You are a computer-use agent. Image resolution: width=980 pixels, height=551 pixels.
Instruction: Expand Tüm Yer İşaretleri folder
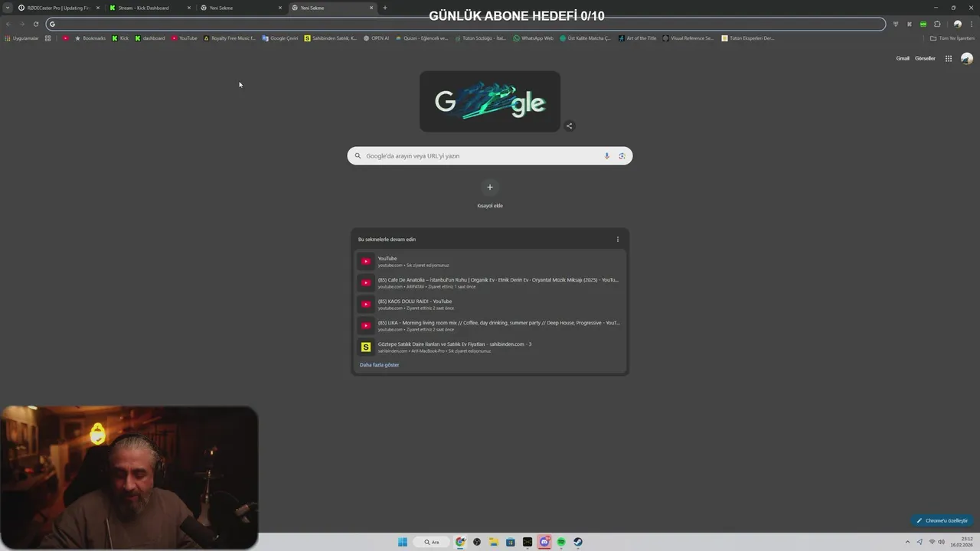point(952,38)
